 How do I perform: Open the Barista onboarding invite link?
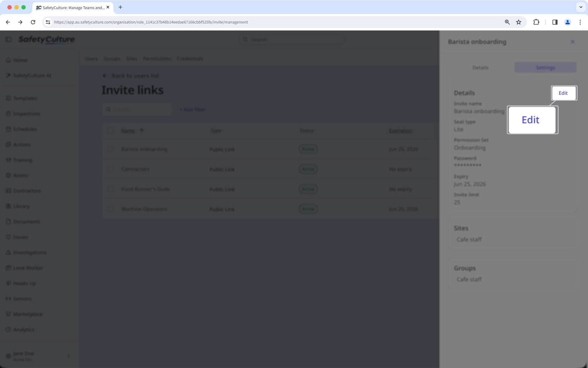click(144, 149)
